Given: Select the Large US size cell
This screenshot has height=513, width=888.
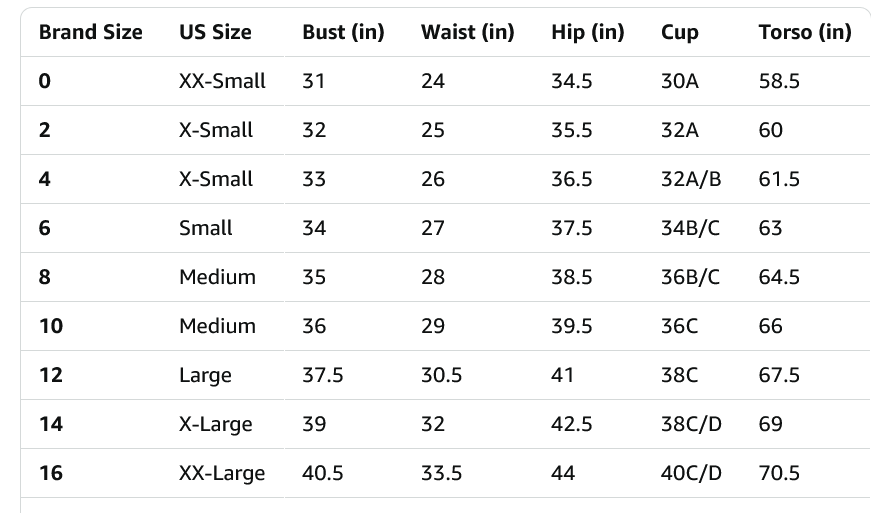Looking at the screenshot, I should click(205, 375).
